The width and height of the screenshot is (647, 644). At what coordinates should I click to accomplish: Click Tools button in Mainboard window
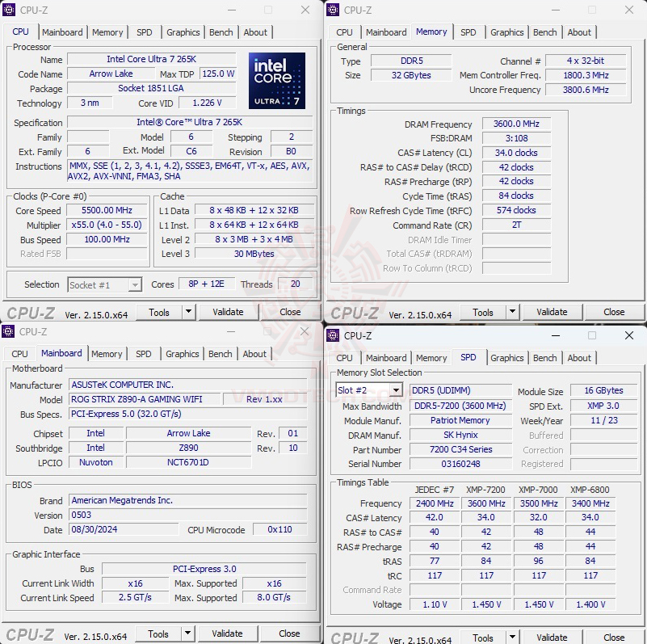click(x=158, y=633)
